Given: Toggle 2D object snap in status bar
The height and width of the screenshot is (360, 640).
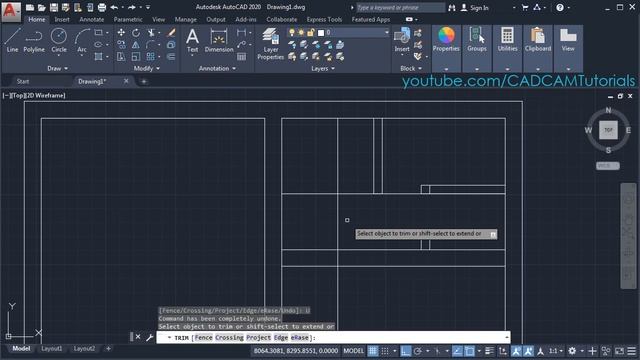Looking at the screenshot, I should coord(469,351).
